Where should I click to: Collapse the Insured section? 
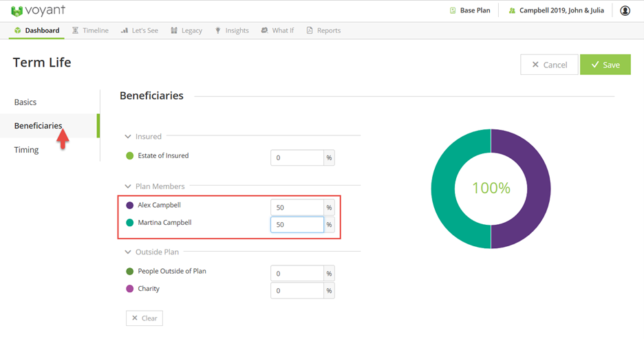click(128, 137)
